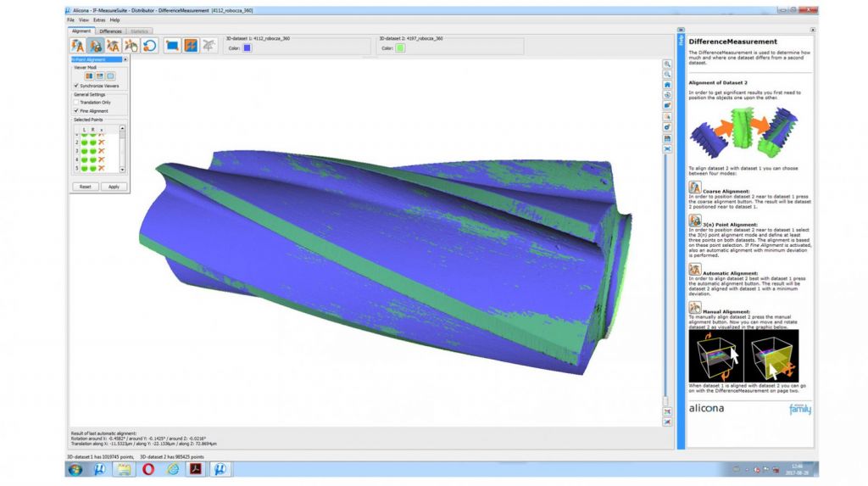Delete selected point row 4
The image size is (868, 486).
[x=102, y=159]
